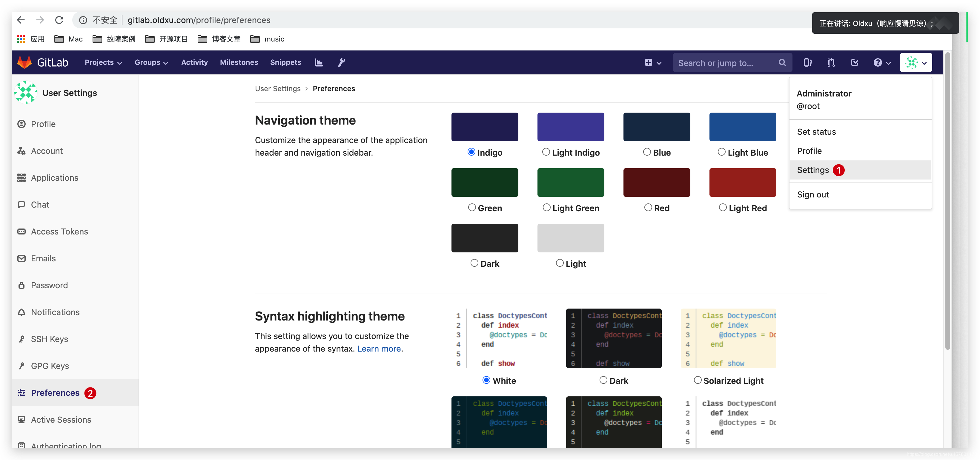Click the Snippets menu item
This screenshot has height=460, width=980.
click(x=286, y=62)
